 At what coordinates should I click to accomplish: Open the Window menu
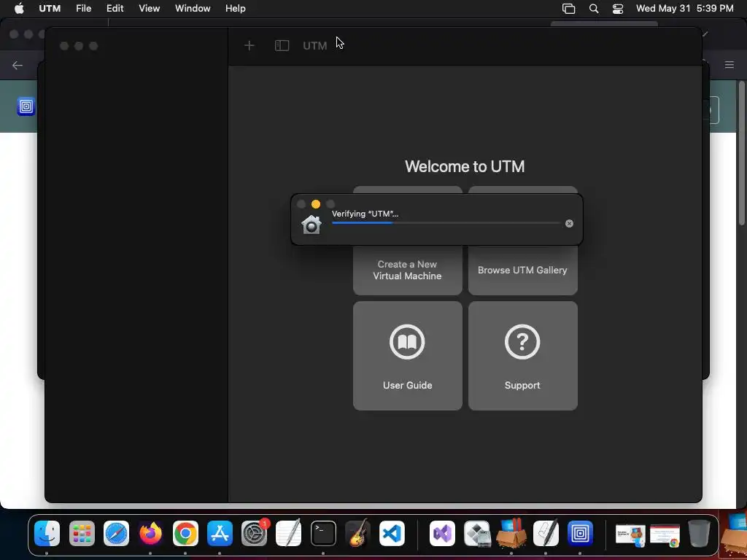coord(193,9)
